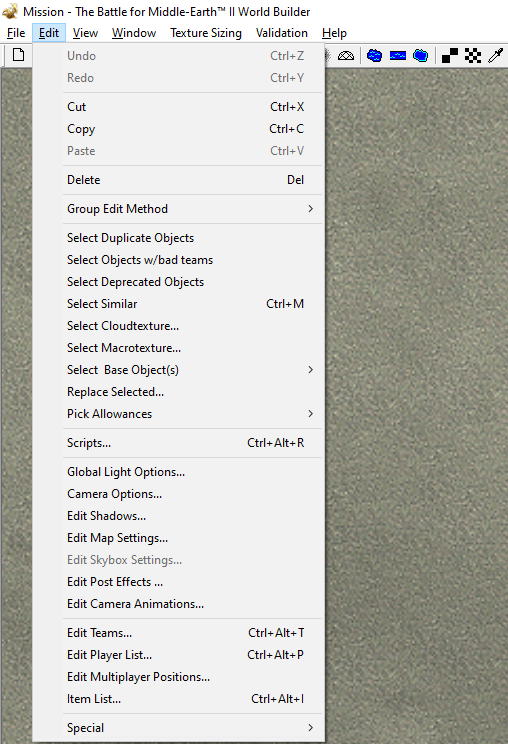Viewport: 508px width, 744px height.
Task: Select the eyedropper tool icon
Action: point(495,56)
